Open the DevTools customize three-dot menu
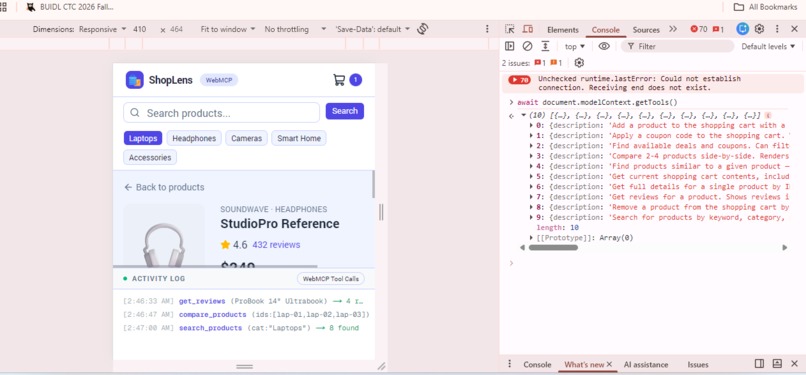Viewport: 806px width, 375px height. [777, 29]
